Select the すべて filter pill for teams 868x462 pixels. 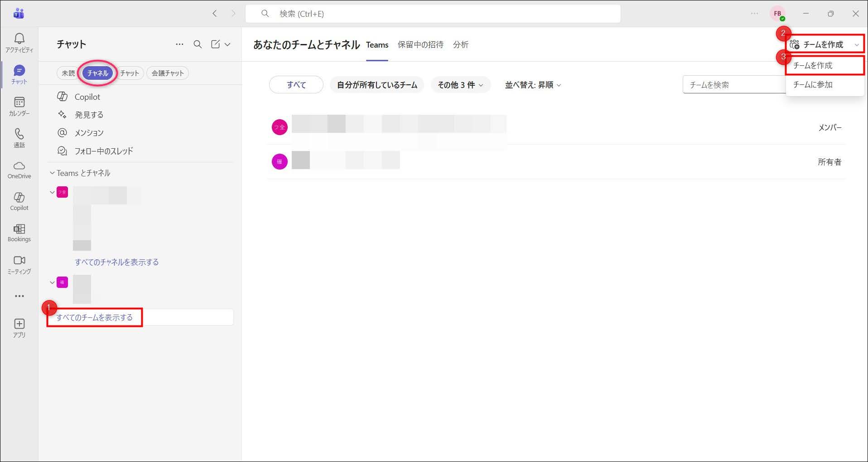click(x=296, y=85)
